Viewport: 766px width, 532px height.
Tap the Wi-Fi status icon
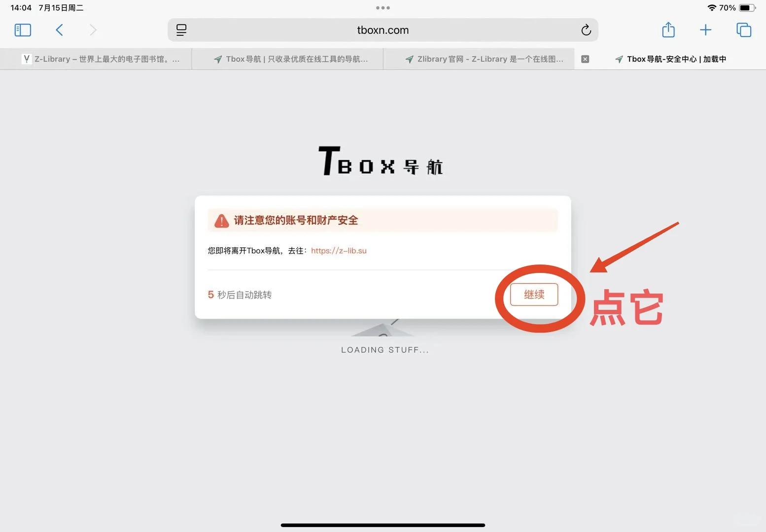point(712,8)
